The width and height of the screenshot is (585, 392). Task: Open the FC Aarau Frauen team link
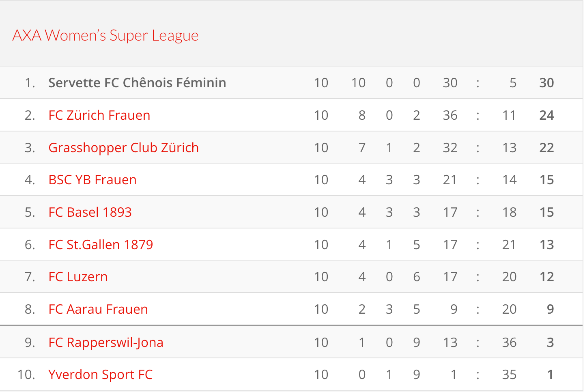[x=98, y=309]
